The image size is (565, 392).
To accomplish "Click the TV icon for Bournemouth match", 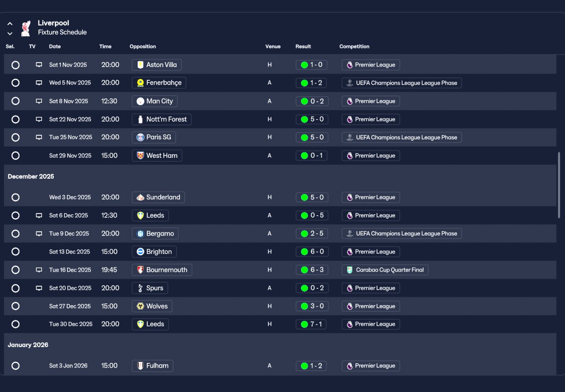I will click(39, 270).
